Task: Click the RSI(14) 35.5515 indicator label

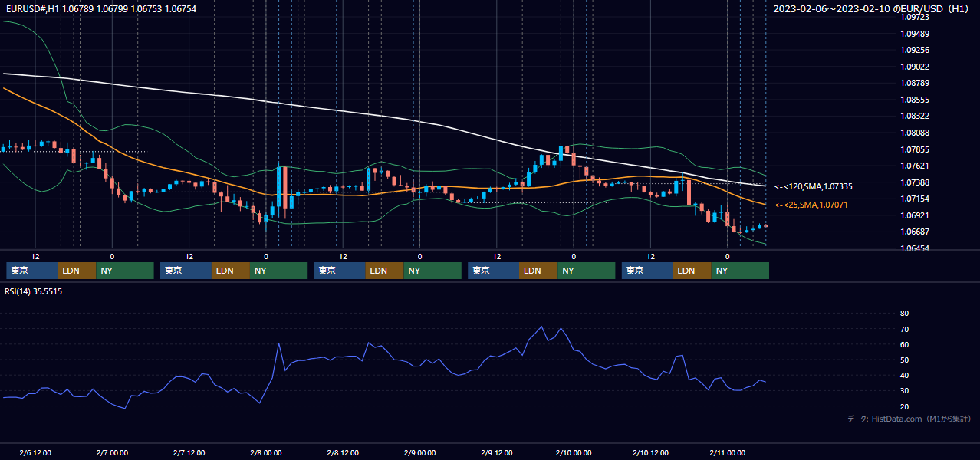Action: [x=34, y=291]
